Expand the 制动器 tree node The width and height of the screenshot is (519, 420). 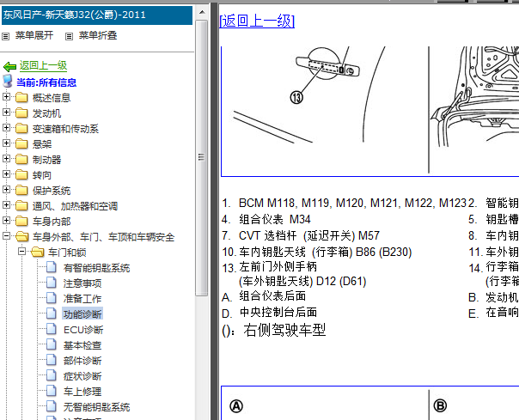(6, 159)
